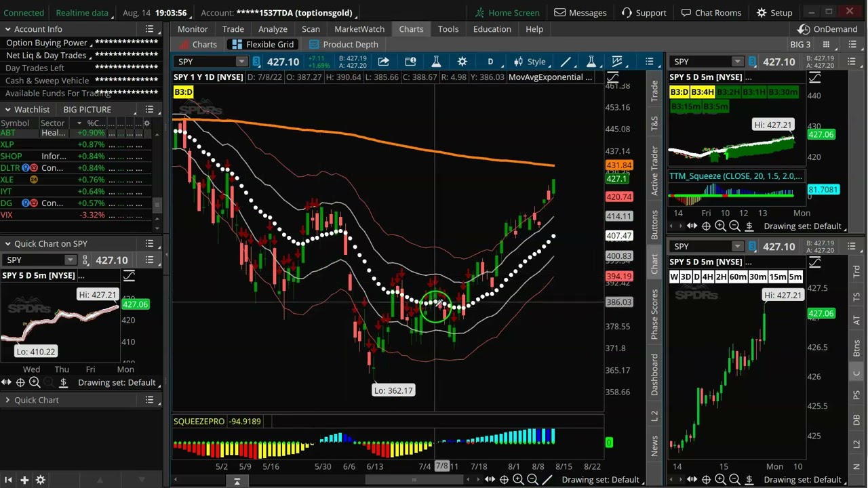Open the Tools tab
The image size is (868, 488).
click(x=448, y=29)
